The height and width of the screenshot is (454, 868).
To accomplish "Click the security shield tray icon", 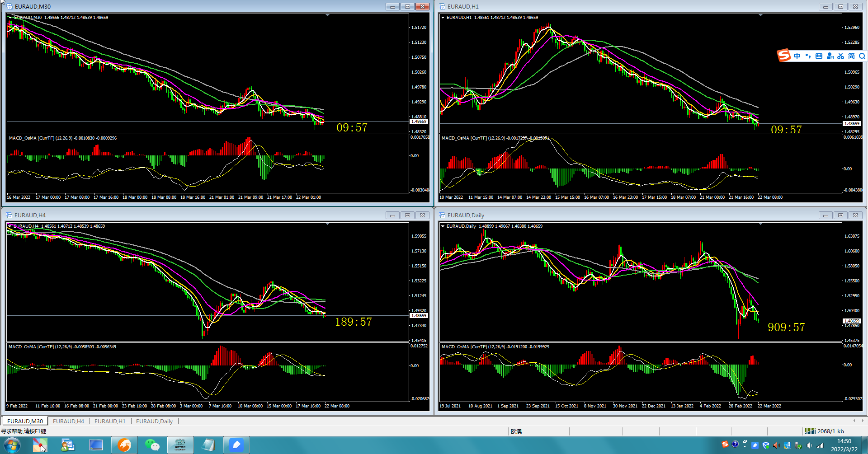I will 766,445.
